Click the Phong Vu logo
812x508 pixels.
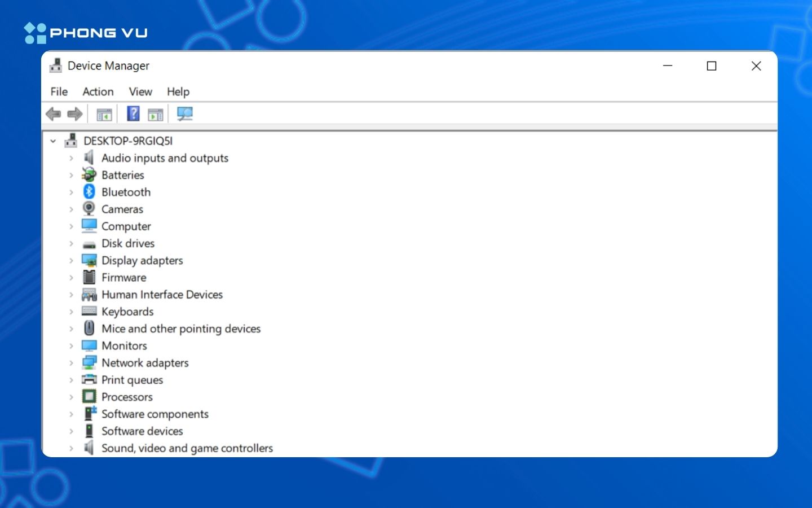point(85,32)
